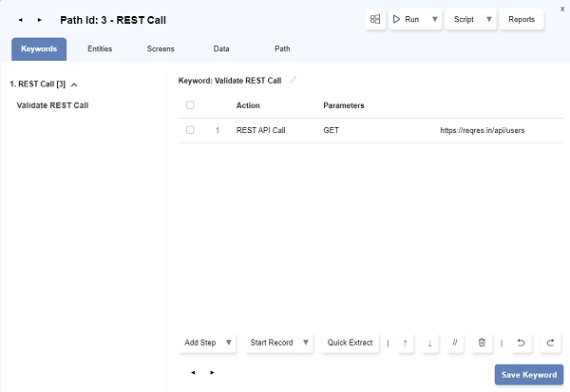Image resolution: width=570 pixels, height=392 pixels.
Task: Click the move step down arrow
Action: [430, 343]
